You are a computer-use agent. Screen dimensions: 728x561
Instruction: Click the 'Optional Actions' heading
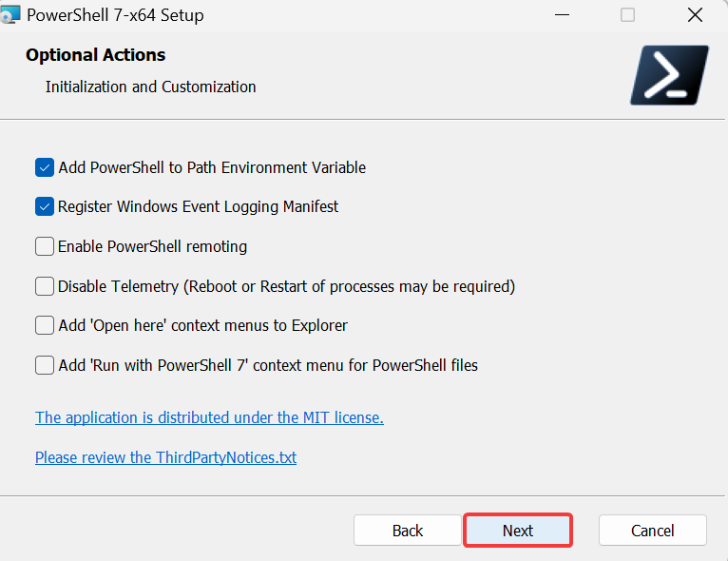click(x=96, y=55)
